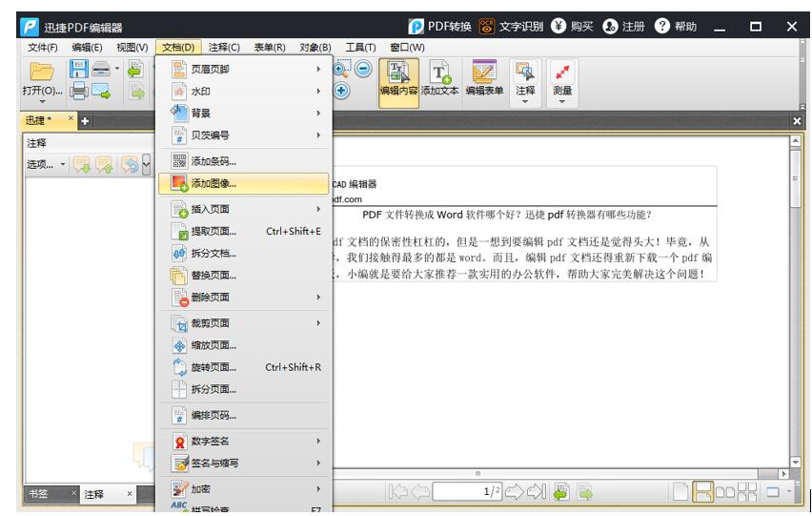The height and width of the screenshot is (516, 812).
Task: Open the 背景 background submenu
Action: point(243,113)
